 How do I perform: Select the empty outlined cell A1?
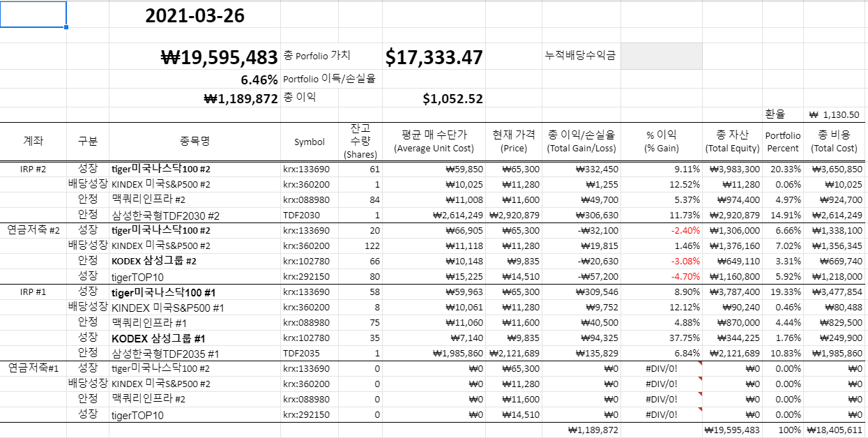[x=33, y=15]
